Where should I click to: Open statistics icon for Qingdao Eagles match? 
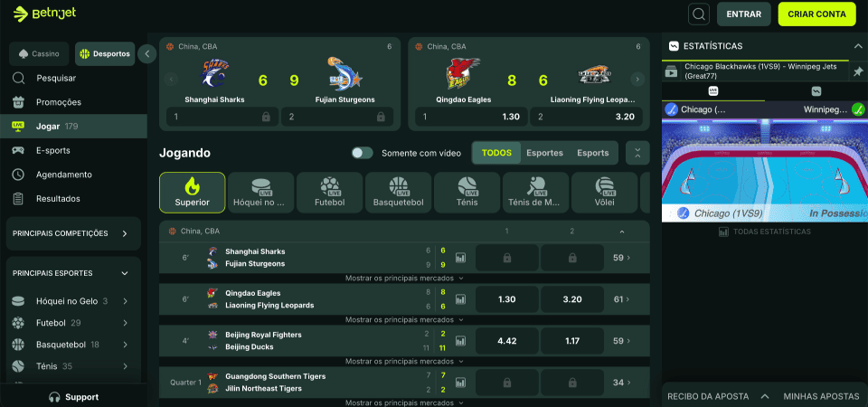tap(460, 299)
